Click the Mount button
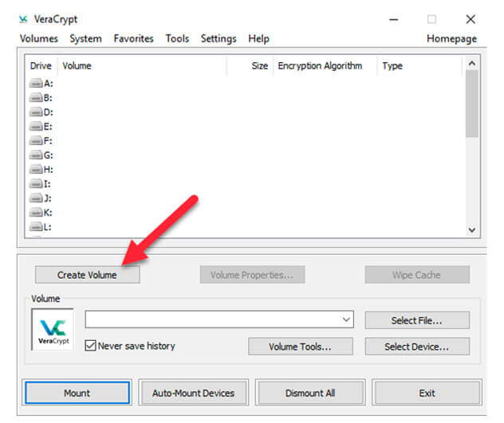 pyautogui.click(x=77, y=393)
